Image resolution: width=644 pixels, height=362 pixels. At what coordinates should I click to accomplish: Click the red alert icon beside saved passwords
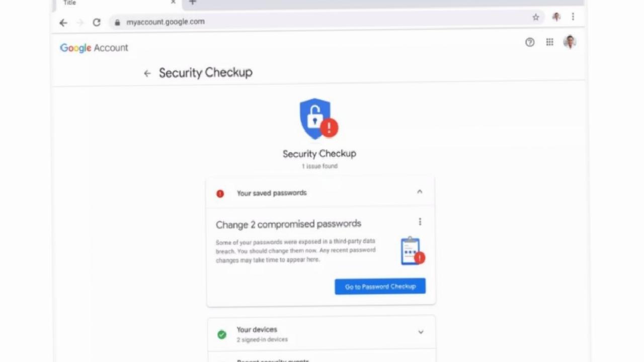[x=220, y=194]
